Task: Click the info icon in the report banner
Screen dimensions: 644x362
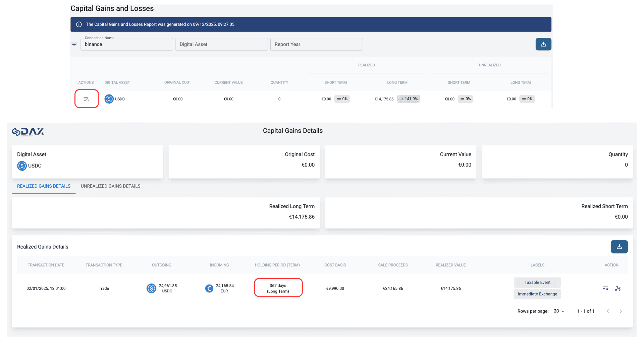Action: tap(79, 24)
